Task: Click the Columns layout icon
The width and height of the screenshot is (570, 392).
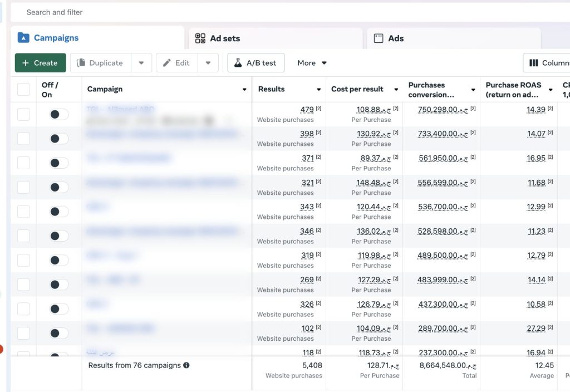Action: [533, 63]
